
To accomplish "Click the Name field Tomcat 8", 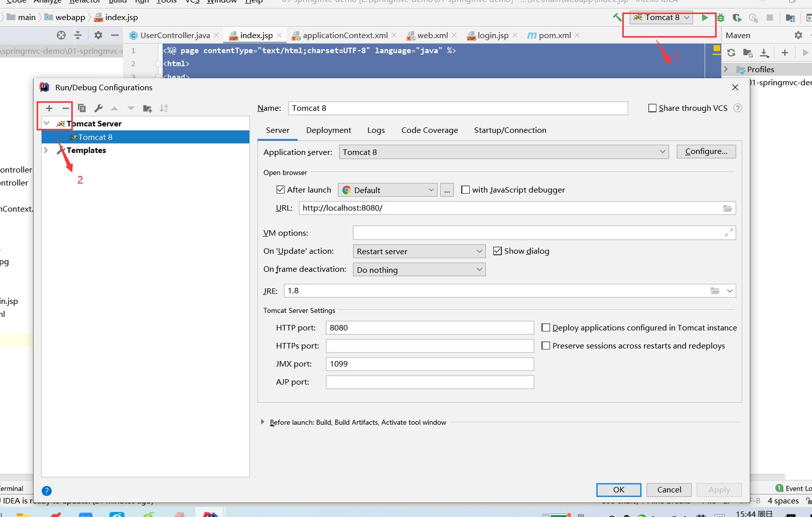I will [x=458, y=108].
